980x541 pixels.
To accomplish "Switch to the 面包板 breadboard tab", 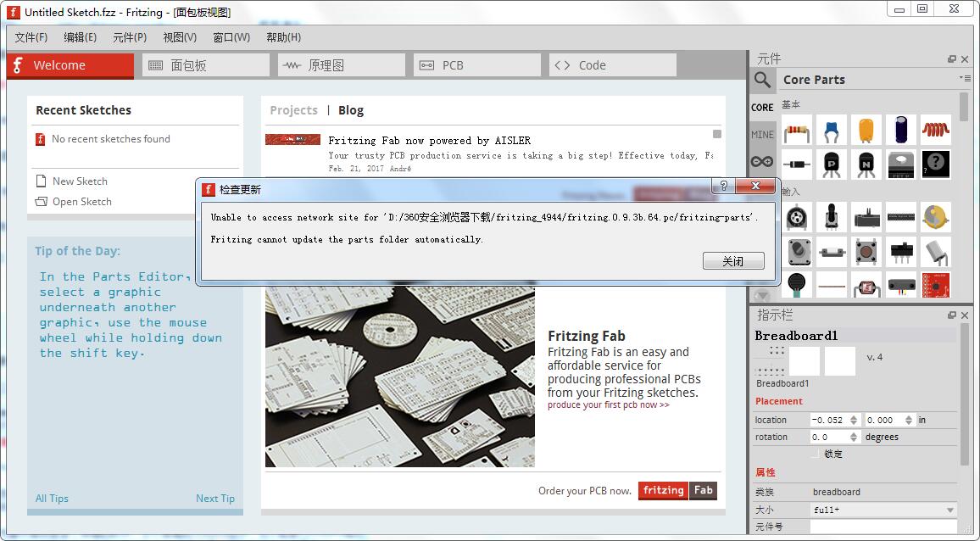I will click(206, 65).
